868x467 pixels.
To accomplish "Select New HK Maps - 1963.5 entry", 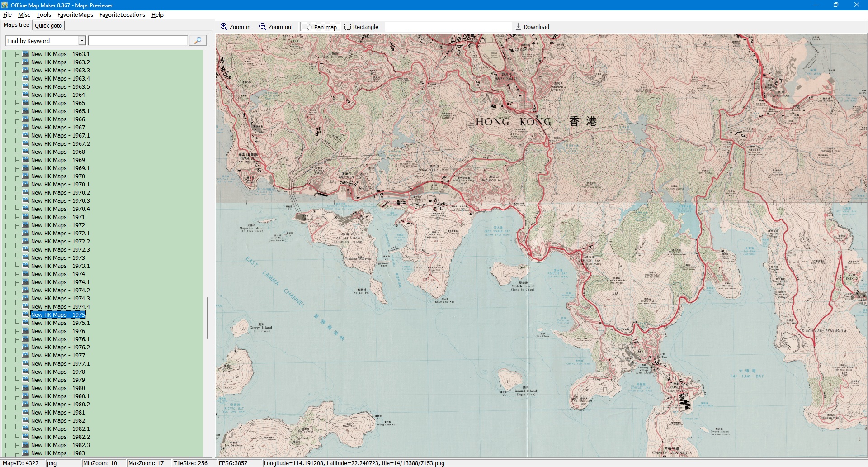I will [60, 87].
